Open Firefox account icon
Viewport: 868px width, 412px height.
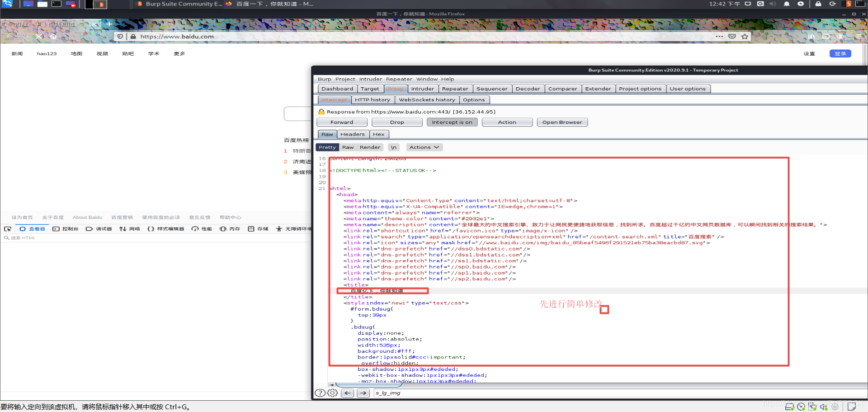[x=840, y=37]
